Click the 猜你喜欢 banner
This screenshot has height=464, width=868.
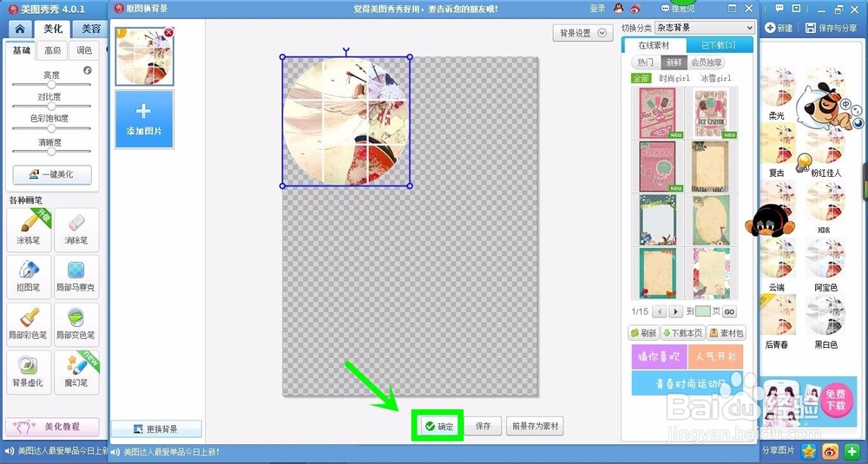659,356
